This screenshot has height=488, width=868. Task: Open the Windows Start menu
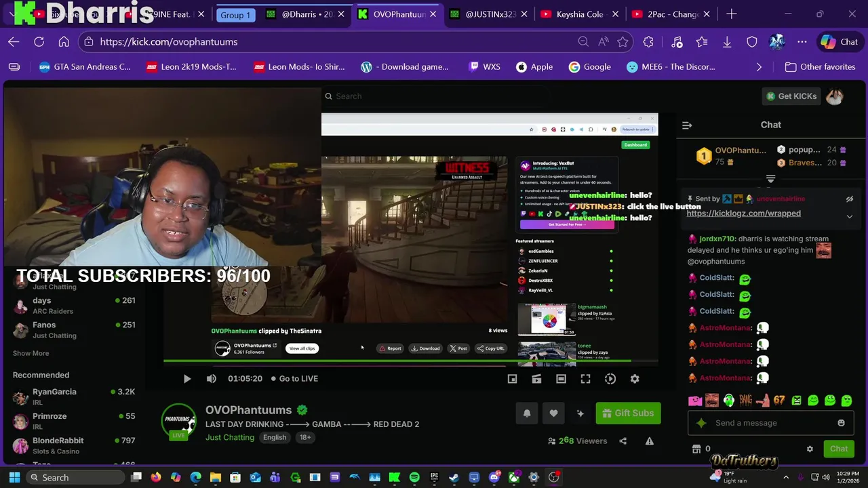click(x=14, y=478)
